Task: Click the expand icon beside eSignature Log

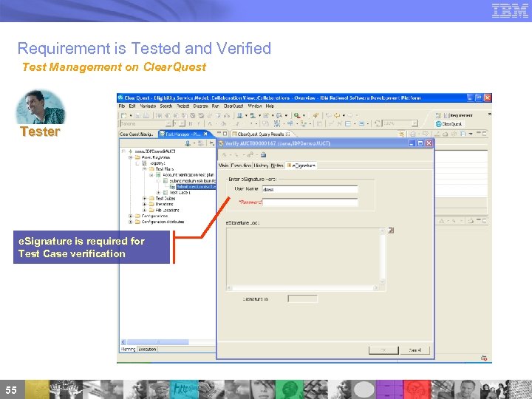Action: (391, 231)
